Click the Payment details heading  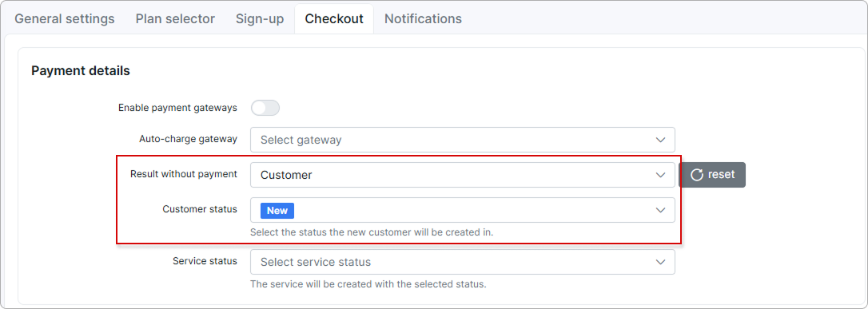[80, 71]
